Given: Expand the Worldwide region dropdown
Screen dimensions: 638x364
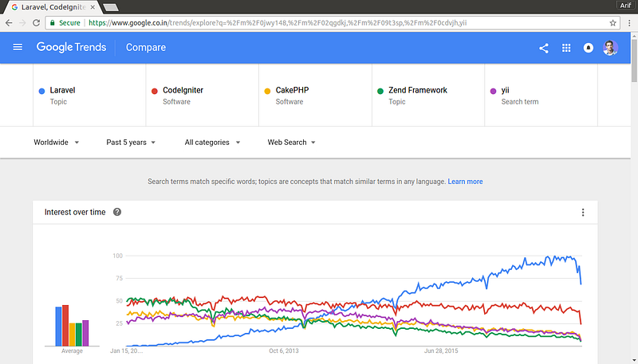Looking at the screenshot, I should (x=56, y=143).
